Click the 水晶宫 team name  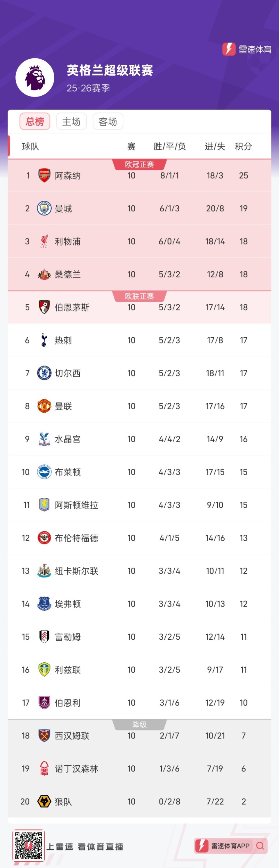click(68, 439)
